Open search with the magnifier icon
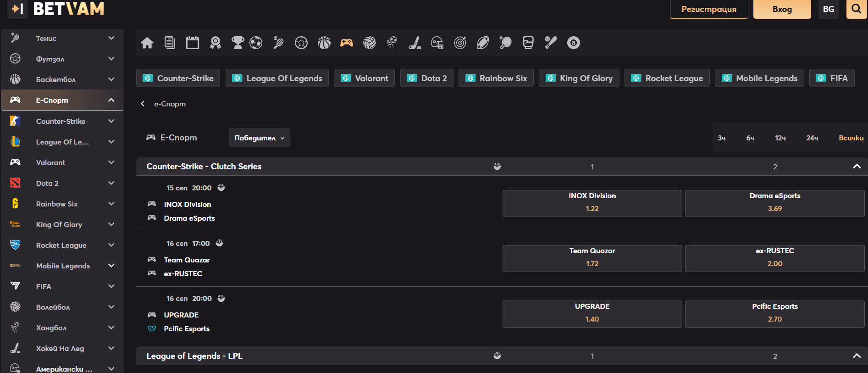The height and width of the screenshot is (373, 868). [856, 9]
